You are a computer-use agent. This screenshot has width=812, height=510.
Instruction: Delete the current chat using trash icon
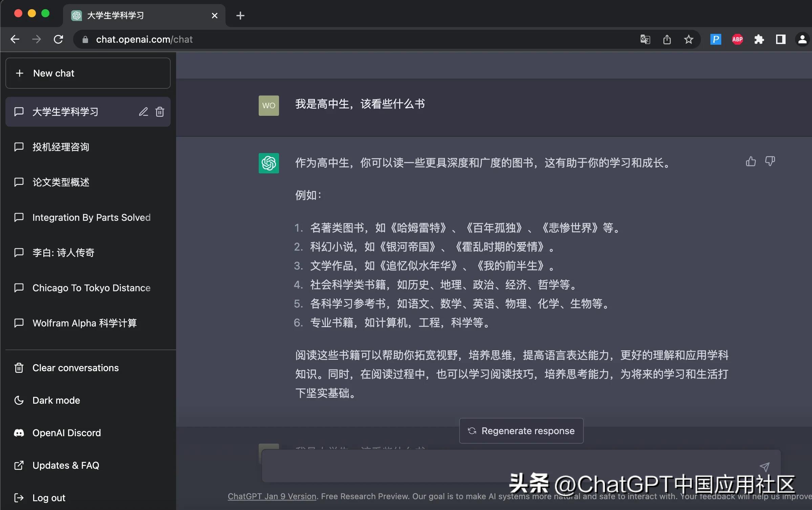click(160, 112)
